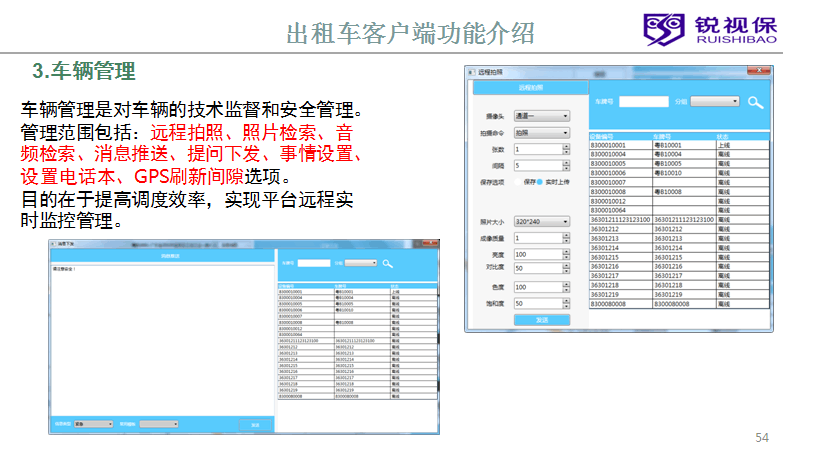Click 车牌号 input in 消息下发 window

314,263
